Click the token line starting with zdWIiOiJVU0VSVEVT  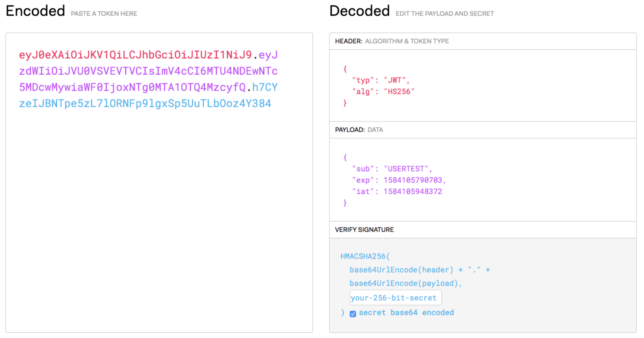pyautogui.click(x=148, y=71)
